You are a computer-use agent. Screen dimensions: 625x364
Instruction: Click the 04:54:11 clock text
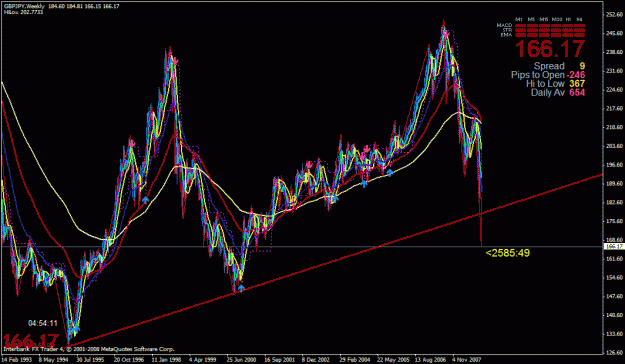[43, 323]
